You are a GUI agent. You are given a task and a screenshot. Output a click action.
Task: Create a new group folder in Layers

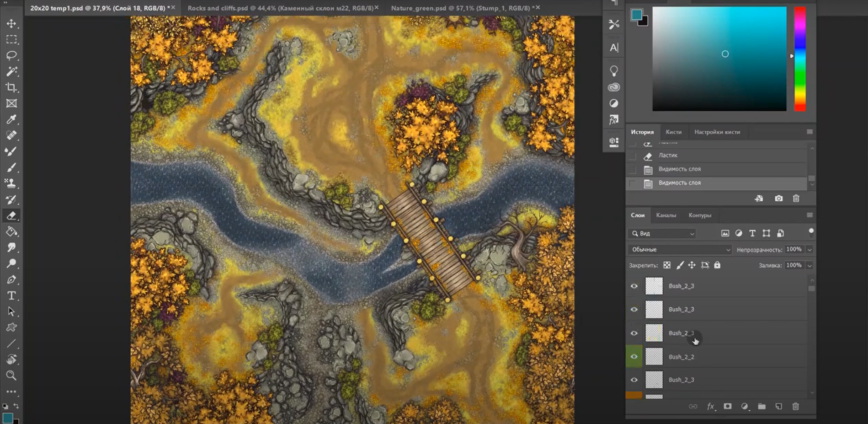point(761,406)
